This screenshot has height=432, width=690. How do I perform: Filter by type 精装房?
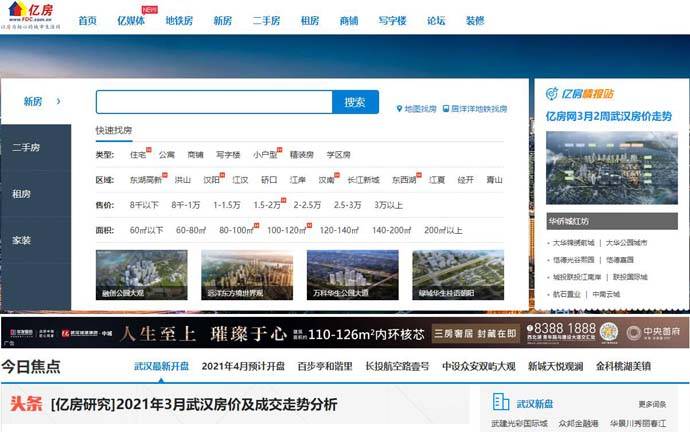pyautogui.click(x=302, y=155)
